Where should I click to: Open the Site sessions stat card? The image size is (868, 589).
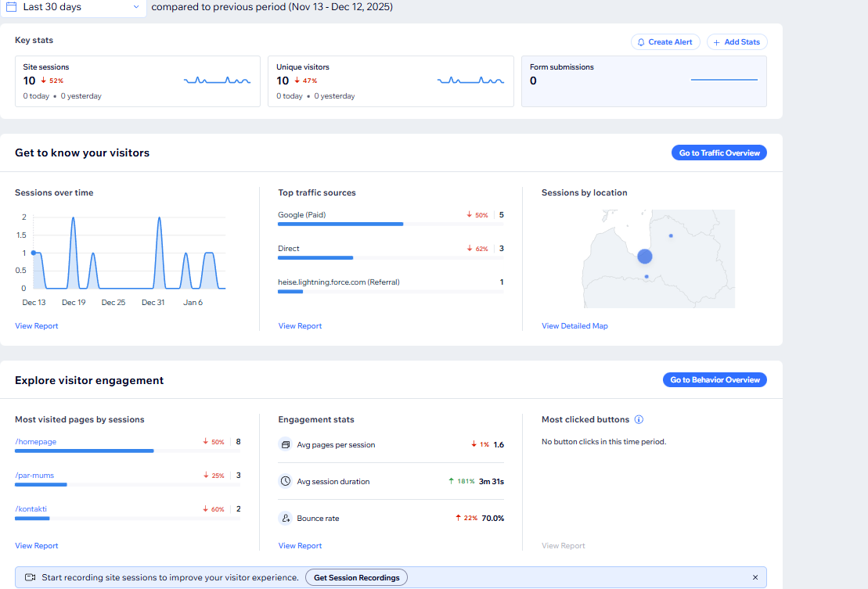click(x=138, y=81)
